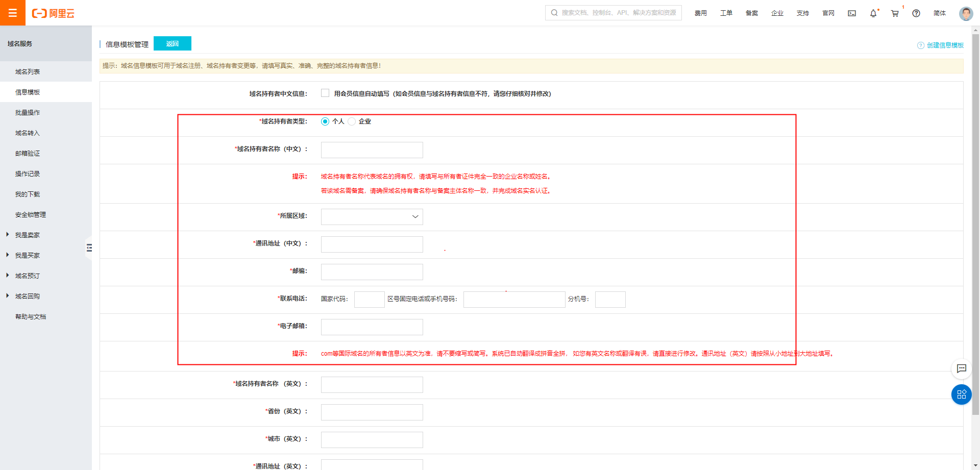The width and height of the screenshot is (980, 470).
Task: Open the hamburger products menu
Action: (x=13, y=13)
